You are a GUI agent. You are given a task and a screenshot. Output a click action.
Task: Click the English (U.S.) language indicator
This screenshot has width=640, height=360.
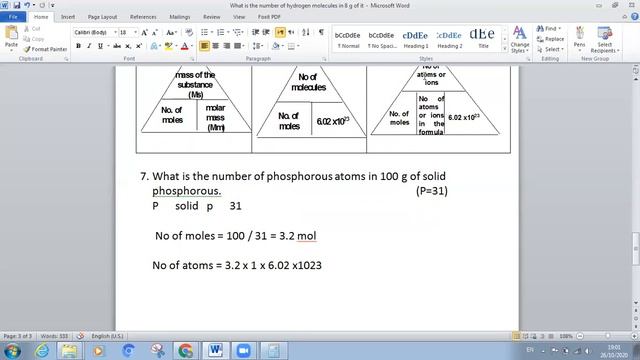[107, 336]
